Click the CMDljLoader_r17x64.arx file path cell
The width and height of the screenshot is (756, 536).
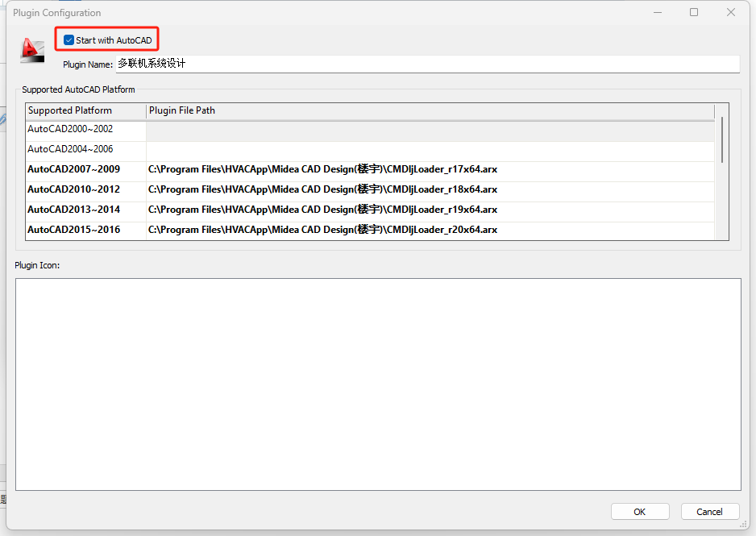pyautogui.click(x=322, y=169)
